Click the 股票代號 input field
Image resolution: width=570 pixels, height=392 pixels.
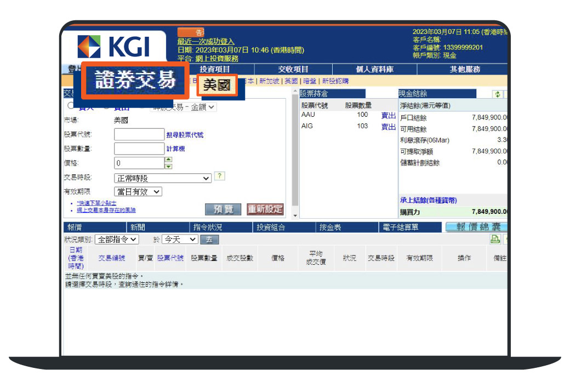(139, 134)
